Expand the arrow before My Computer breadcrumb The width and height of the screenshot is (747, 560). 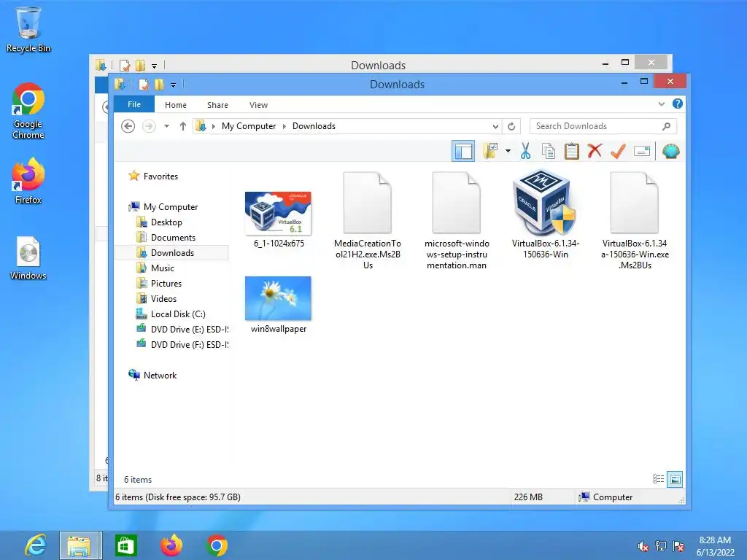214,126
